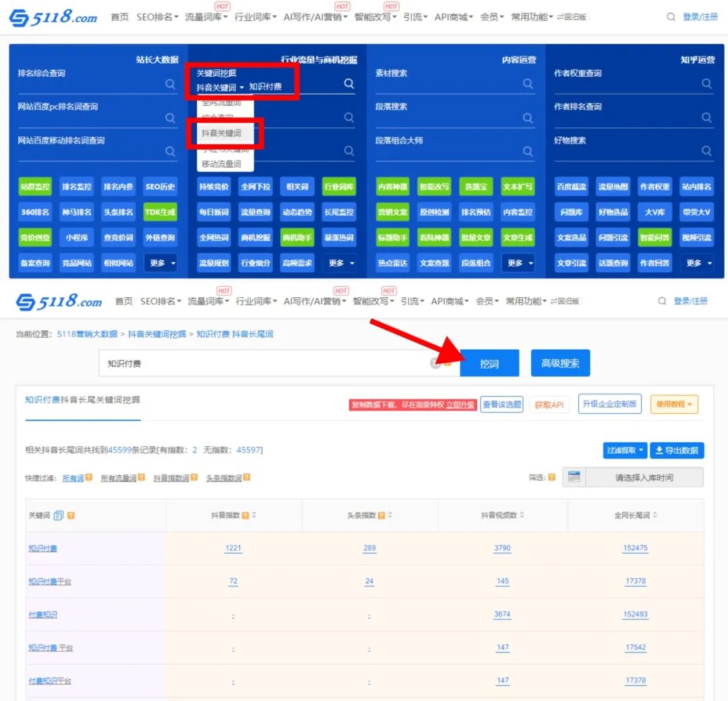Sort the 全网长尾词 column via its arrows
728x701 pixels.
655,516
